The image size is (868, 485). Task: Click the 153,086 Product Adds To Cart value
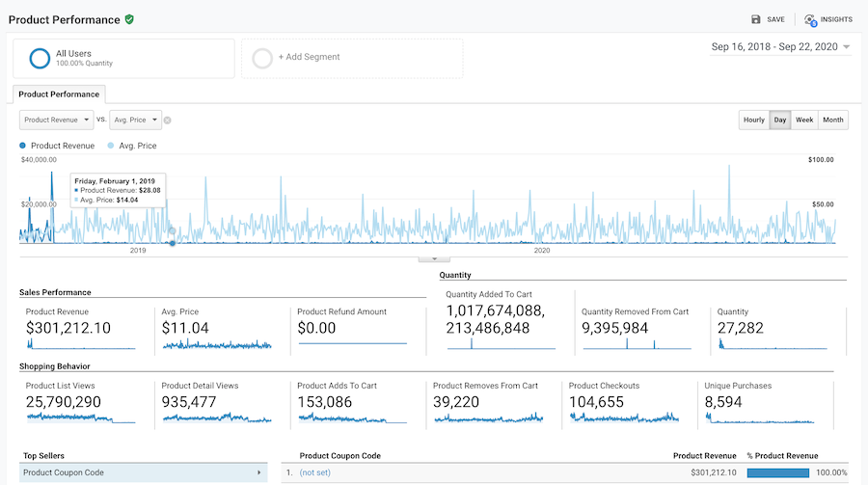coord(324,402)
